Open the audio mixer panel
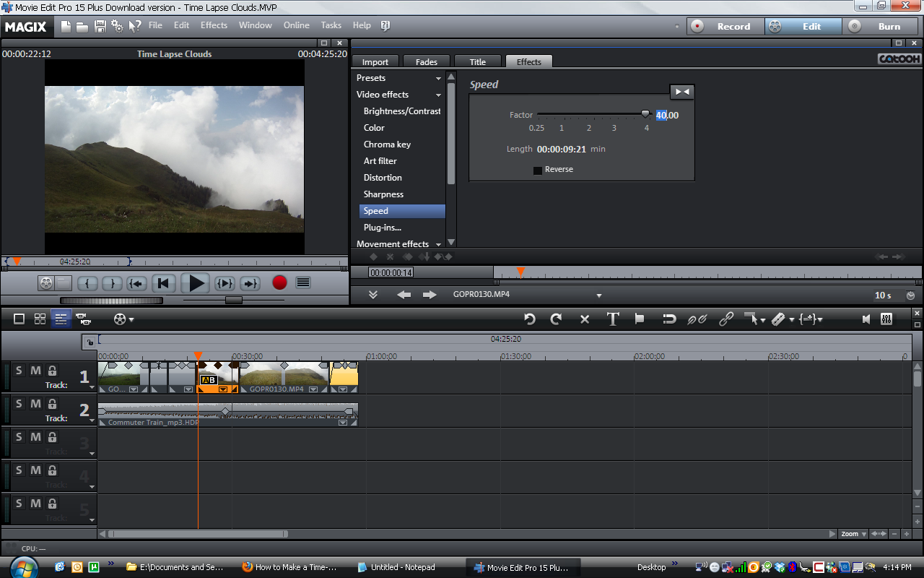This screenshot has width=924, height=578. click(x=887, y=319)
